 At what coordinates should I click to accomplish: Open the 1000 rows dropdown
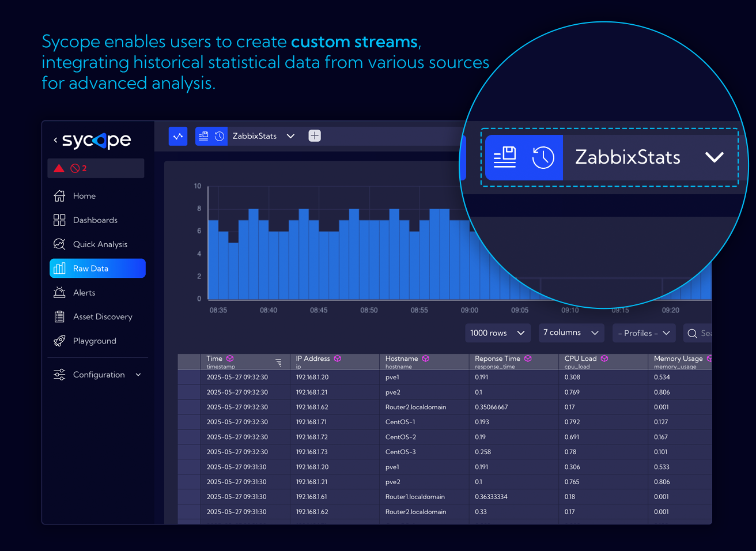(x=497, y=333)
